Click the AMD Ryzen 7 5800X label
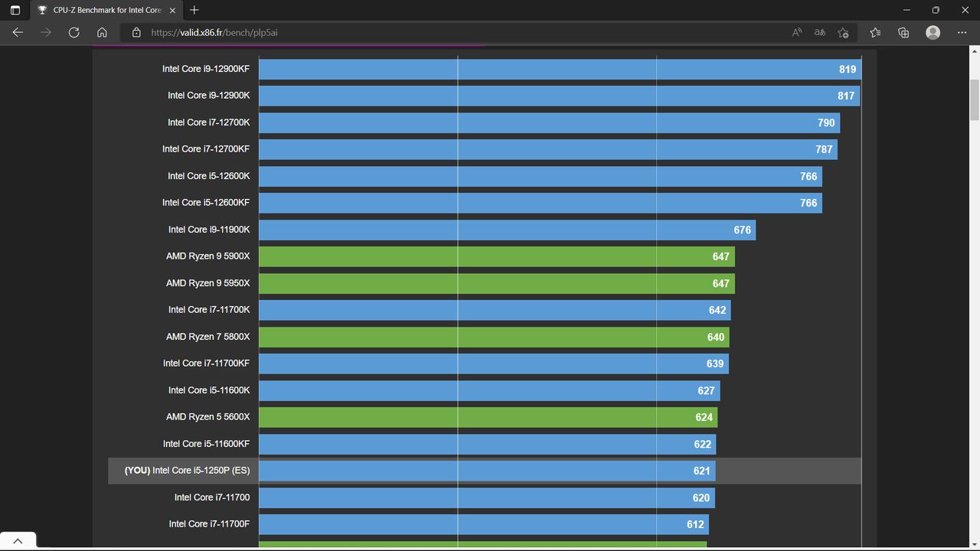980x551 pixels. [208, 337]
